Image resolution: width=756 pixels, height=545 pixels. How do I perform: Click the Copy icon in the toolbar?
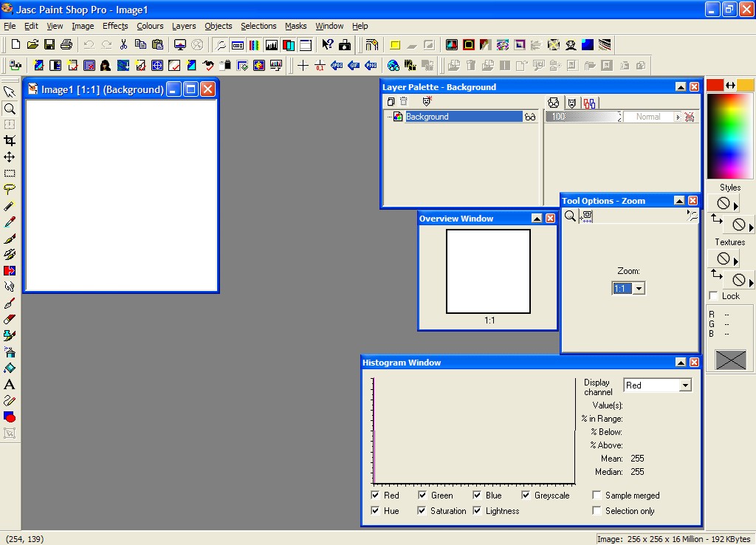(140, 45)
